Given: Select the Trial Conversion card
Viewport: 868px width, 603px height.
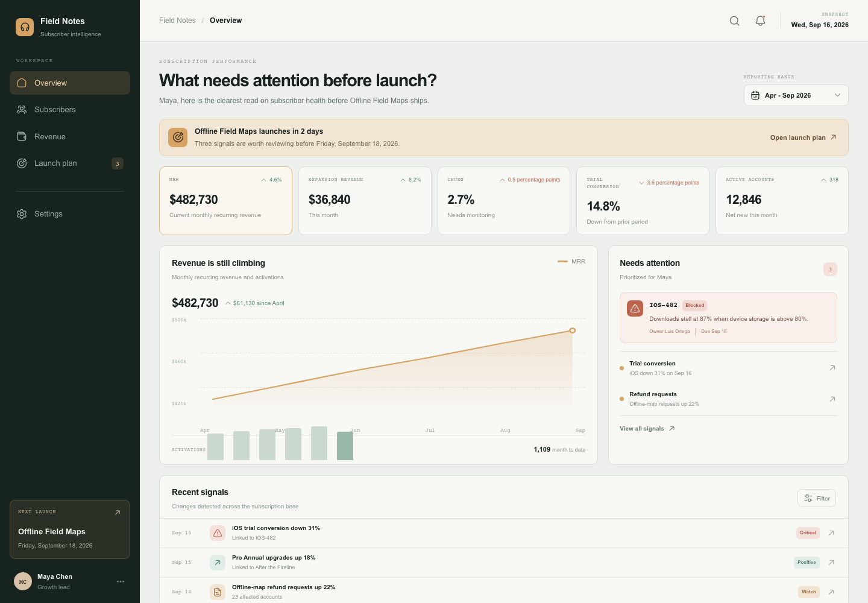Looking at the screenshot, I should pos(643,201).
